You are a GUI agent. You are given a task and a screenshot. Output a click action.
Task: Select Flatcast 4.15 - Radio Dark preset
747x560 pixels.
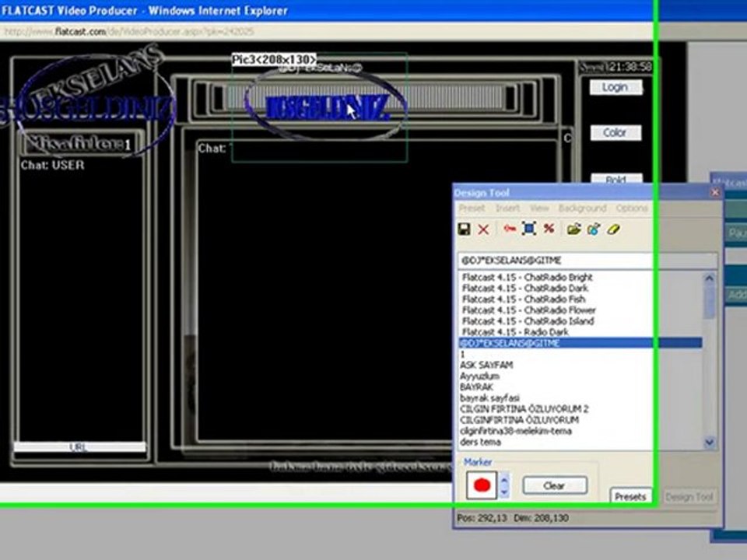(515, 332)
